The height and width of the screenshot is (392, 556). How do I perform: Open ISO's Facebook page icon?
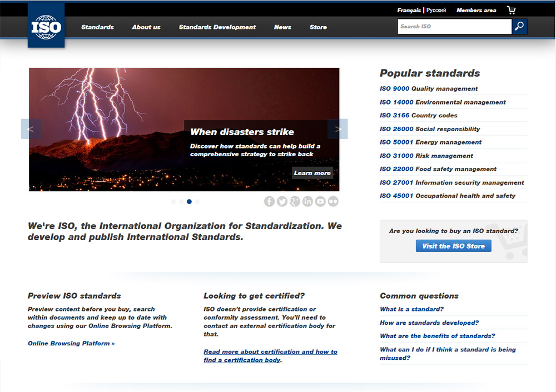pyautogui.click(x=269, y=201)
